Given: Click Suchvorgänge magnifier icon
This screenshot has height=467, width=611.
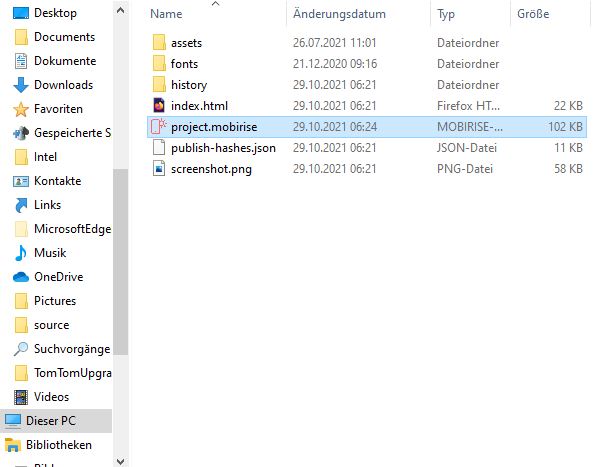Looking at the screenshot, I should pos(21,349).
